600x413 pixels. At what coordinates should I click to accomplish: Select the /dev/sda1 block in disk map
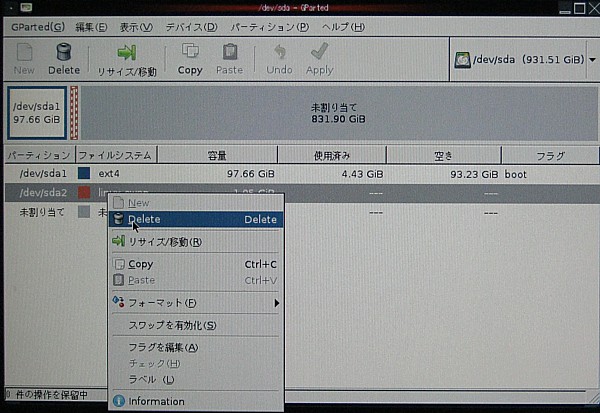point(37,113)
